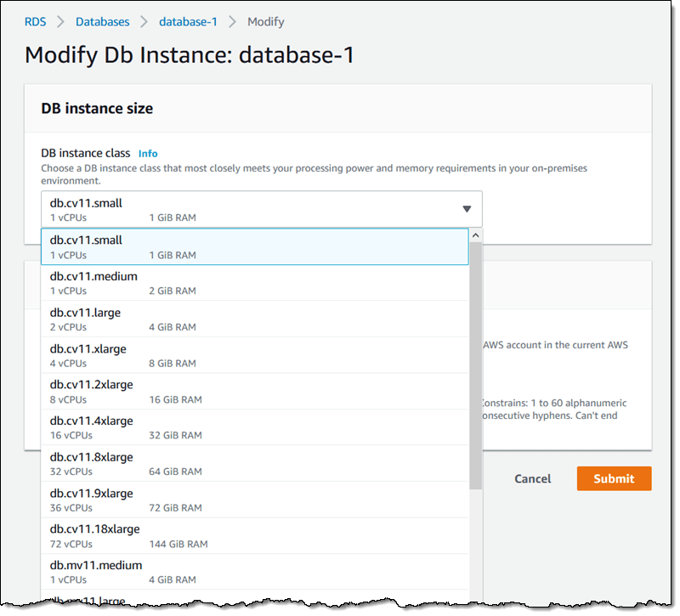Choose the db.mv11.medium instance class
The image size is (680, 616).
(x=255, y=571)
